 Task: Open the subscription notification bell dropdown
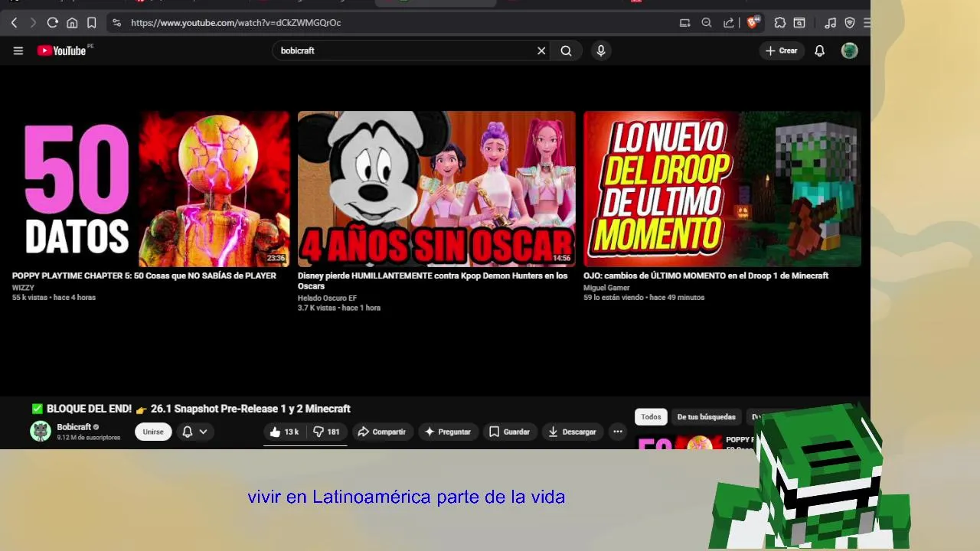click(x=194, y=432)
